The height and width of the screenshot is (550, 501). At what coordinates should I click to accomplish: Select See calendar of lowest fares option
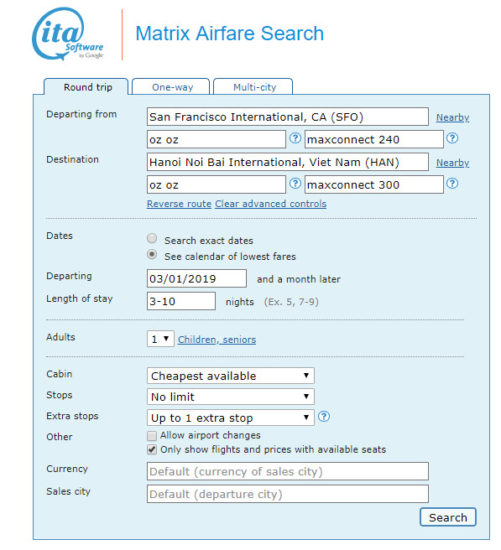(152, 254)
